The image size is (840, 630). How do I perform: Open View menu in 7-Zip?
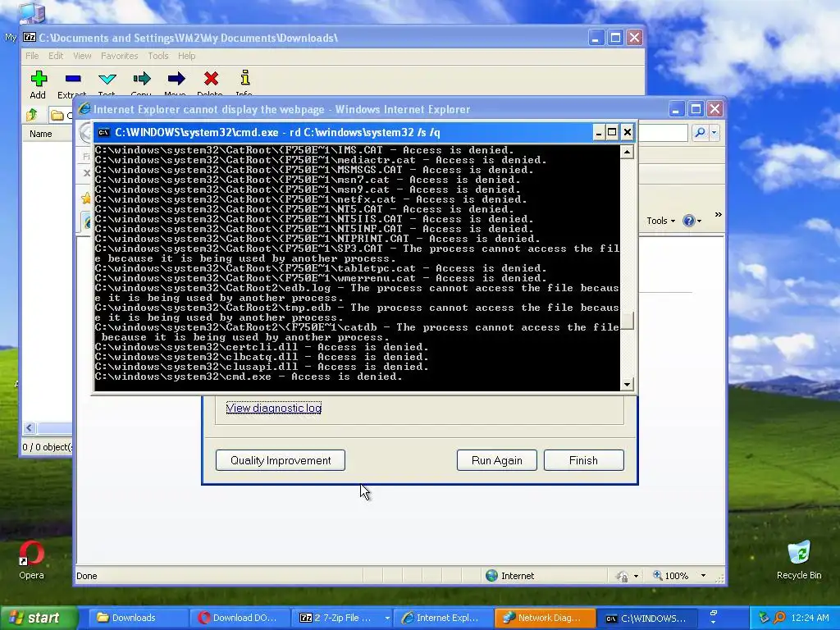pos(82,56)
